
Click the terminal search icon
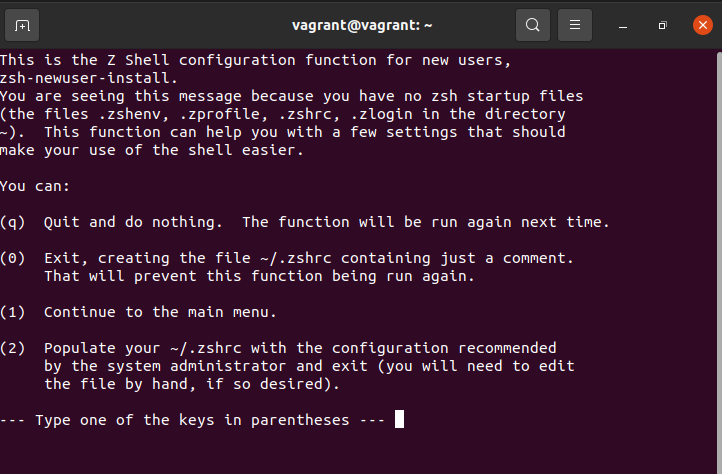533,24
